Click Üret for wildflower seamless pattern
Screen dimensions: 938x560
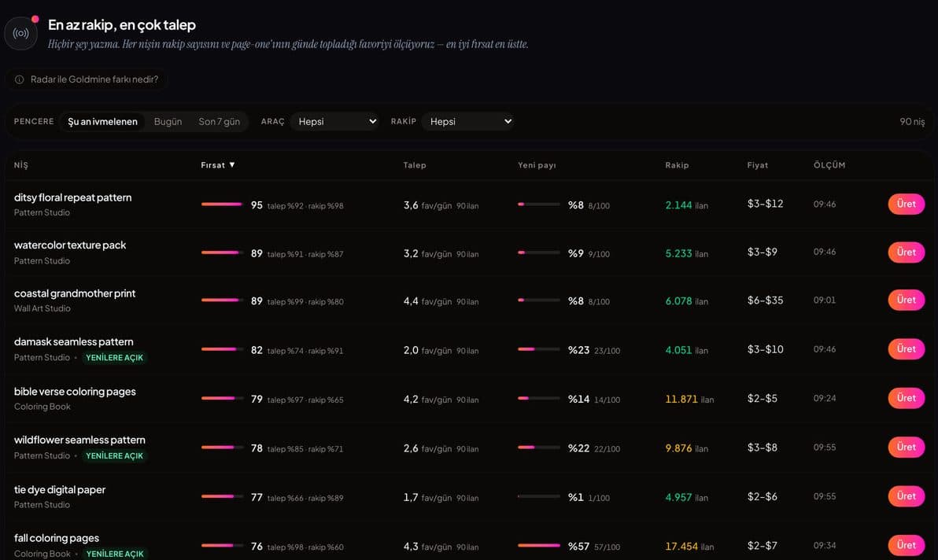pos(907,447)
